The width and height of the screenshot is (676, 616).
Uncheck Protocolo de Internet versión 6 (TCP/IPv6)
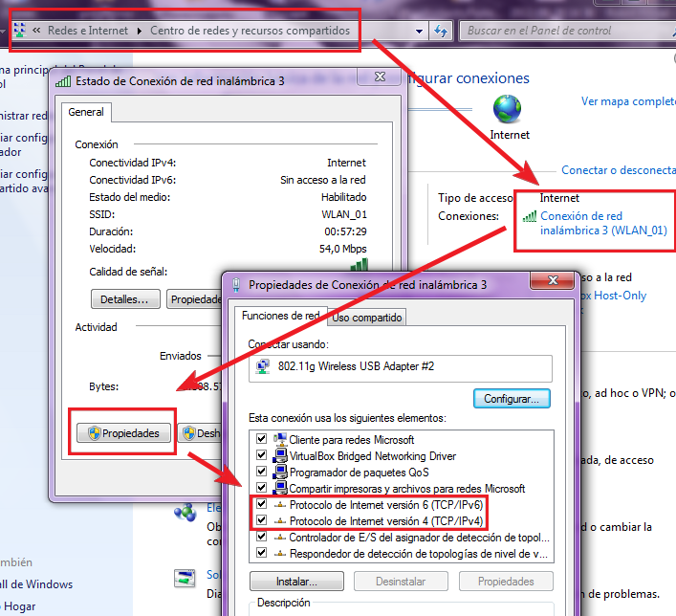261,505
